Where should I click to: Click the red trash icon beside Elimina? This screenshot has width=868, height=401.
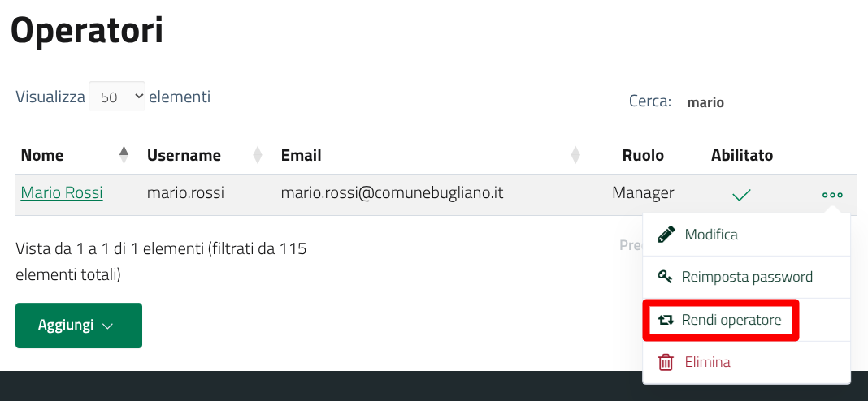tap(666, 362)
